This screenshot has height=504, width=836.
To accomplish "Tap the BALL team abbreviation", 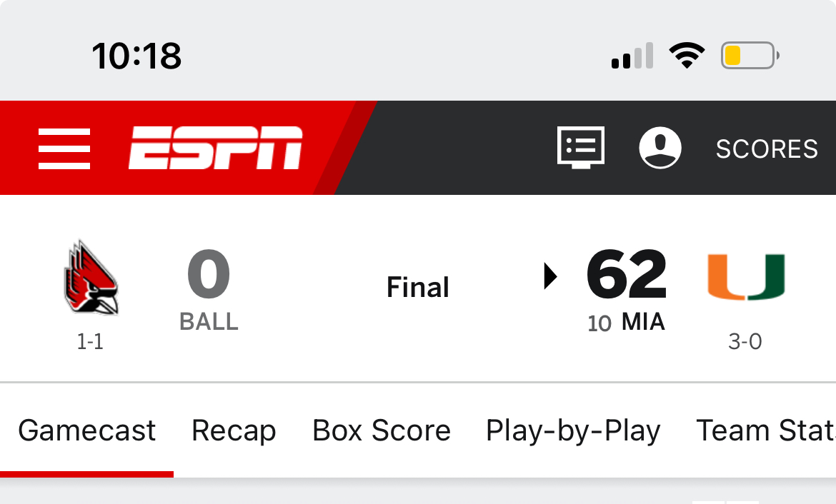I will click(209, 322).
